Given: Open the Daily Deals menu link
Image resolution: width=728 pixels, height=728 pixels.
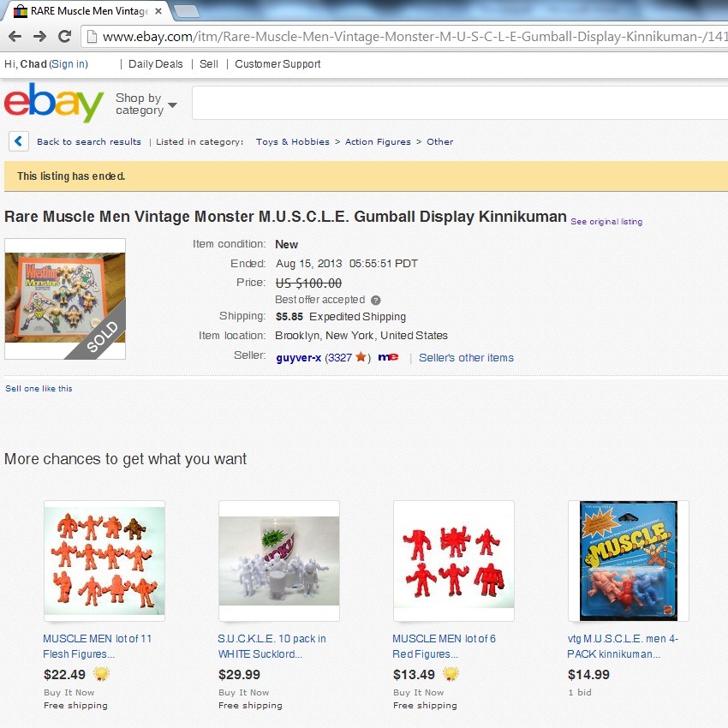Looking at the screenshot, I should click(x=156, y=64).
